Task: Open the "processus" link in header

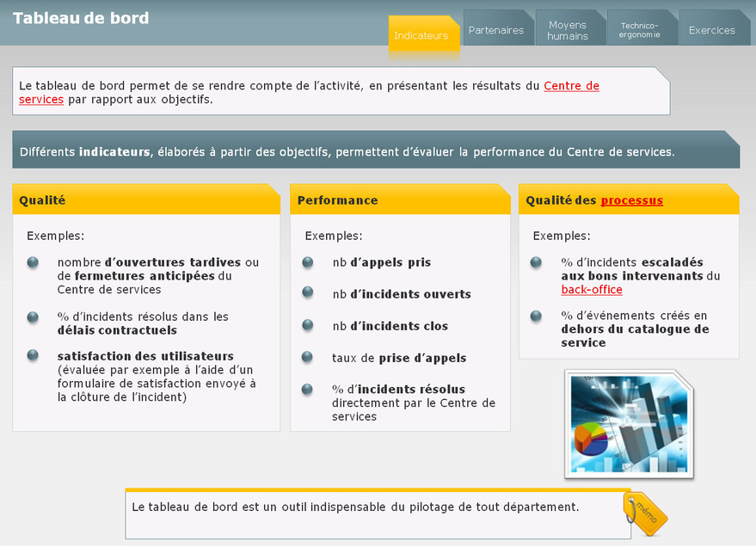Action: [631, 200]
